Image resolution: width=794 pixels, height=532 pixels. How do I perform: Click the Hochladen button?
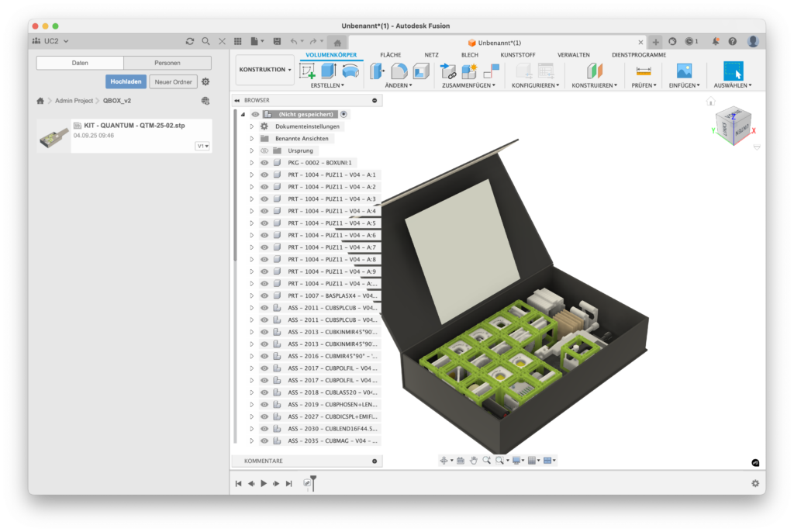tap(126, 81)
